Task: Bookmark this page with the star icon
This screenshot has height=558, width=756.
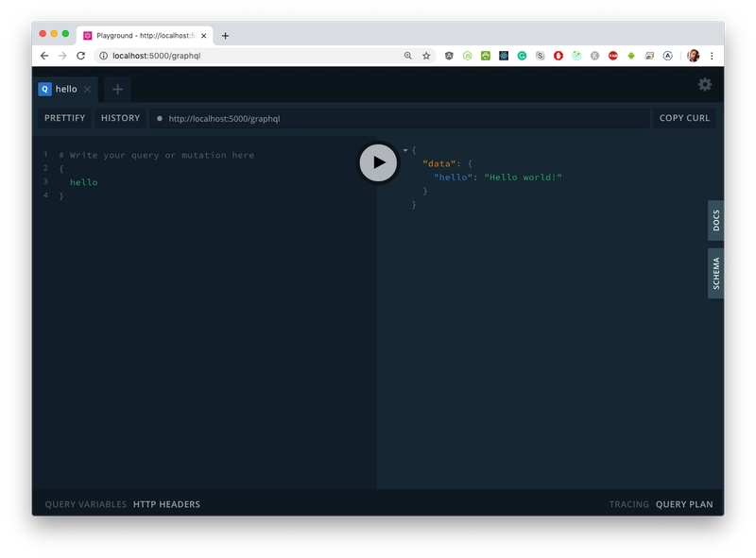Action: click(426, 56)
